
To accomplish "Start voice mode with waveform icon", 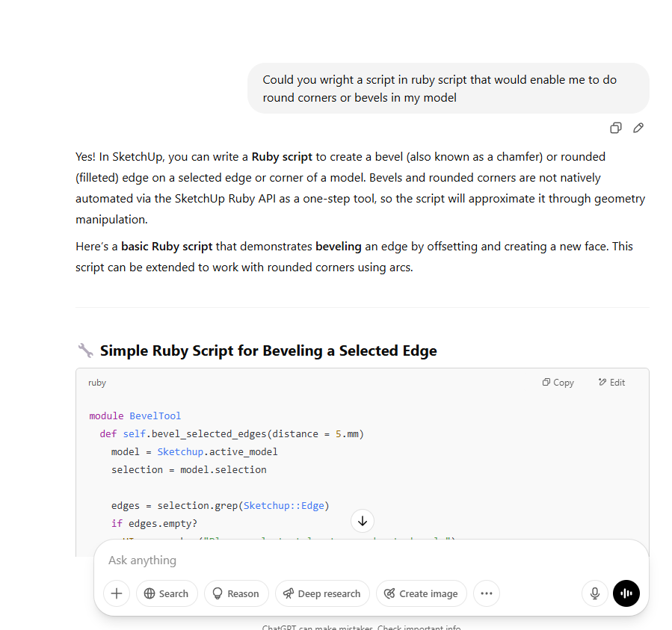I will (626, 593).
